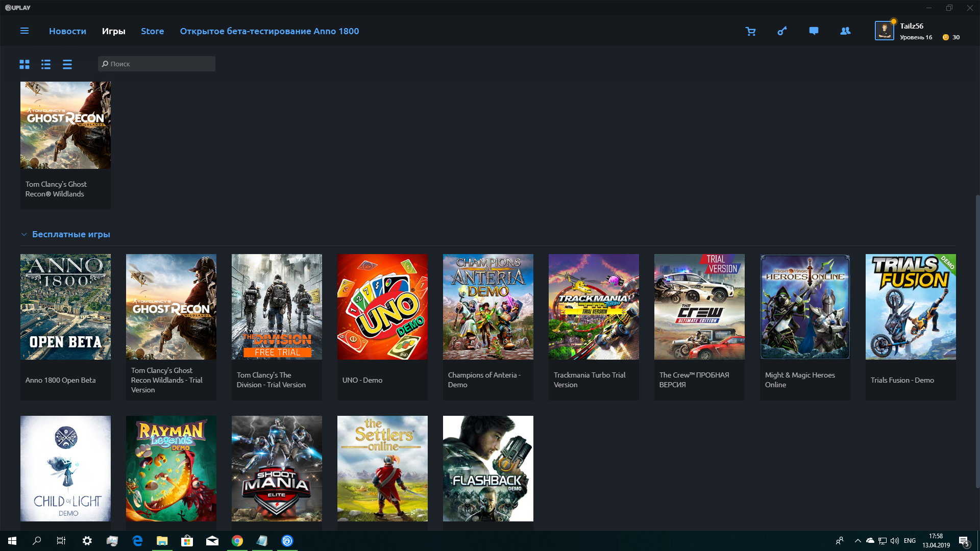Open Anno 1800 Open Beta cover

65,307
